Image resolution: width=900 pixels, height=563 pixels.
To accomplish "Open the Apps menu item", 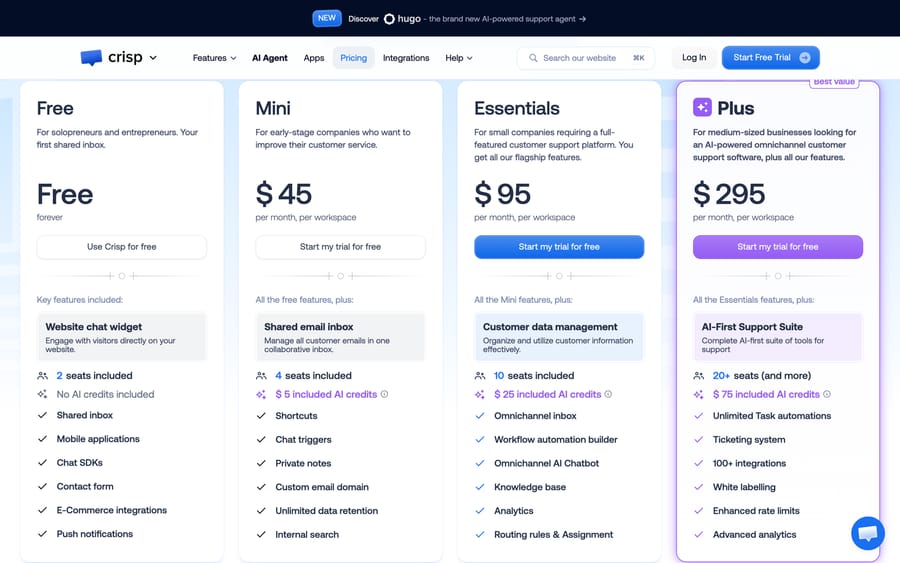I will (x=314, y=58).
